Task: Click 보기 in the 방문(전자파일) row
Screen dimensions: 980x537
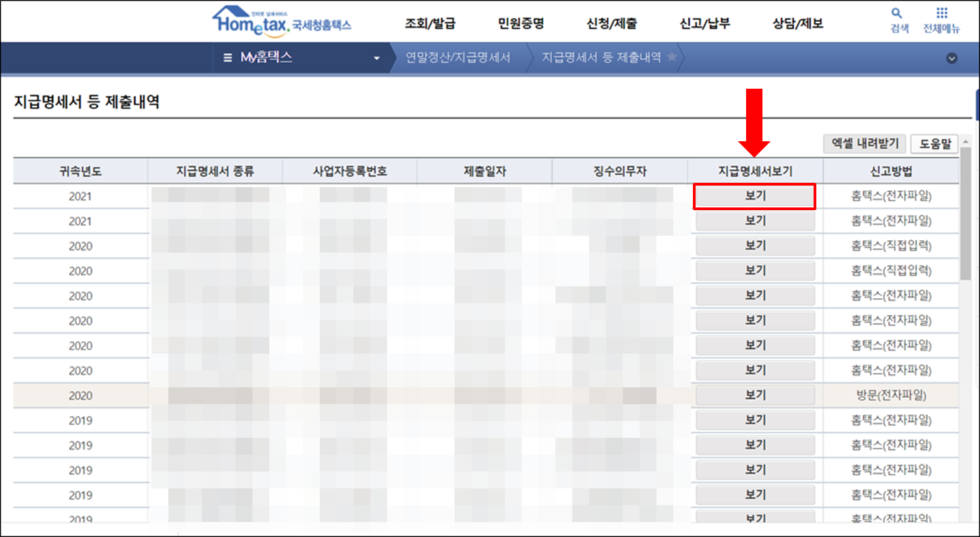Action: 755,395
